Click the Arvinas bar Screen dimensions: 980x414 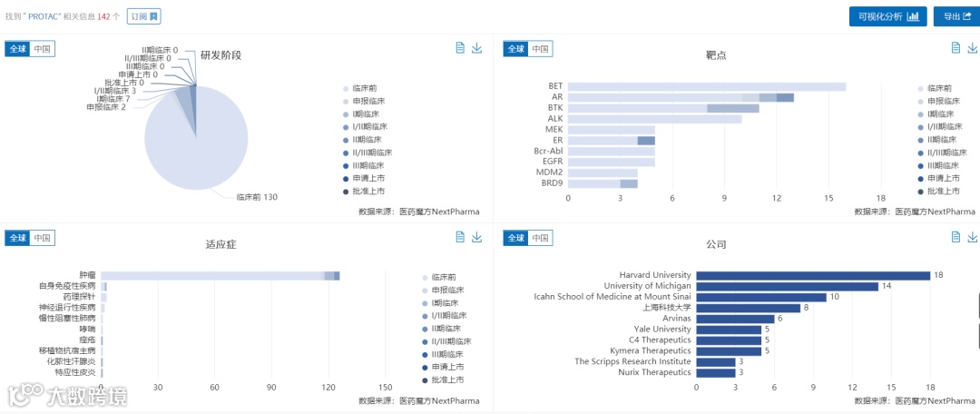tap(735, 319)
